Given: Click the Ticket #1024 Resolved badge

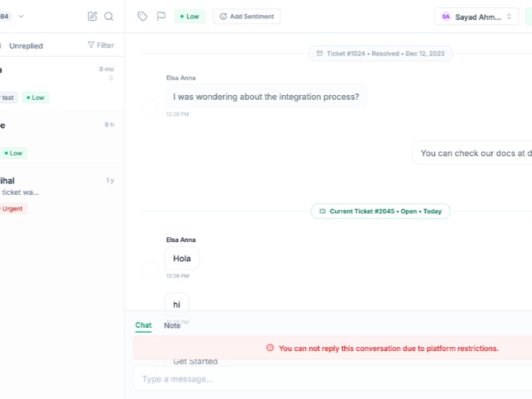Looking at the screenshot, I should (x=380, y=54).
